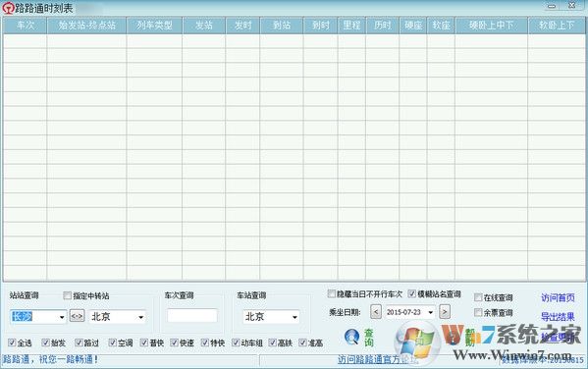Image resolution: width=588 pixels, height=369 pixels.
Task: Close the 路路通时刻表 window
Action: point(572,5)
